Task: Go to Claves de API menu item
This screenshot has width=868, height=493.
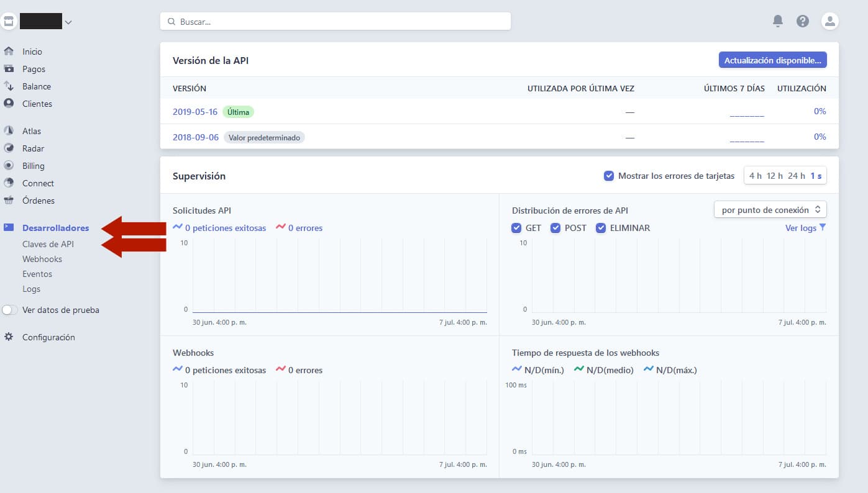Action: (48, 244)
